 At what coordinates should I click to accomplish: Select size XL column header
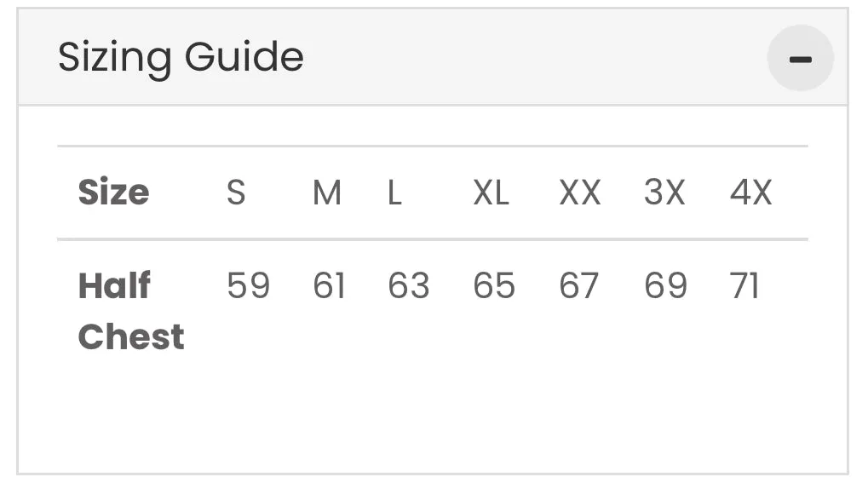pyautogui.click(x=491, y=193)
